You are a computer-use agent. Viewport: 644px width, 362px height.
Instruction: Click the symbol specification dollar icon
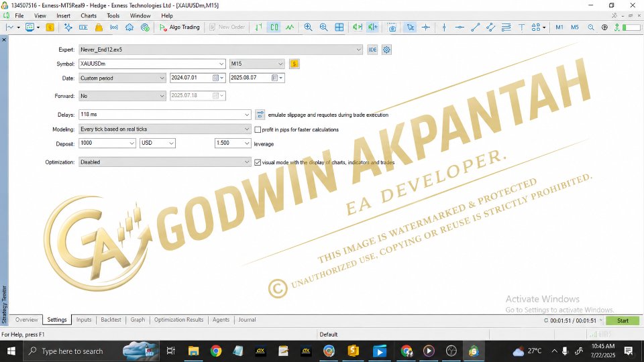click(x=294, y=64)
